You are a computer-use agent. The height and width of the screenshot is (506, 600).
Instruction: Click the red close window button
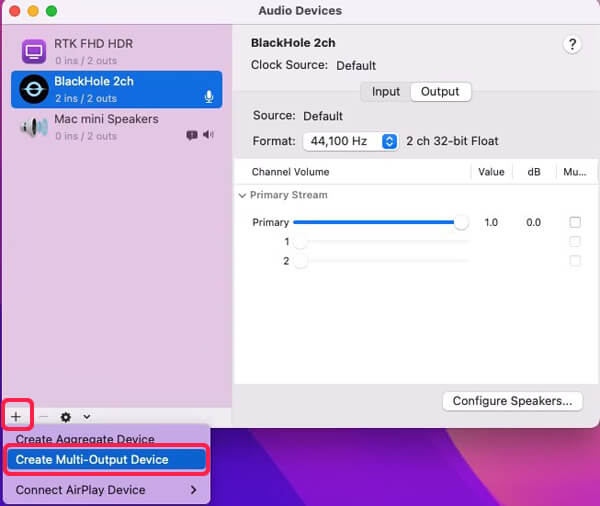(x=15, y=11)
